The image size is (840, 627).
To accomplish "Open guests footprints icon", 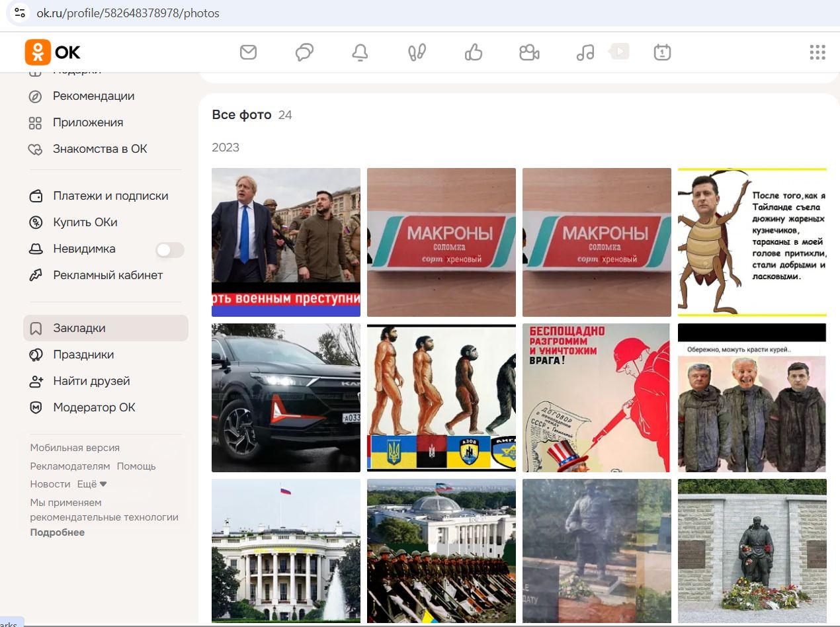I will 417,52.
